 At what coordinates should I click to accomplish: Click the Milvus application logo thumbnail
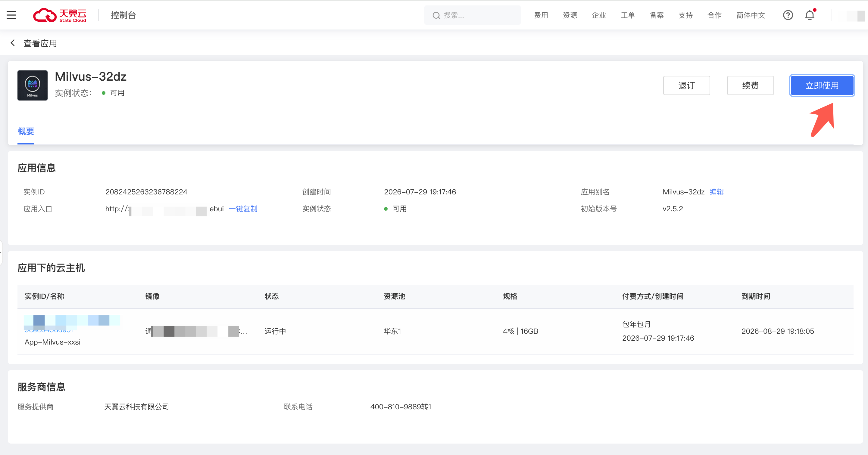click(x=32, y=85)
